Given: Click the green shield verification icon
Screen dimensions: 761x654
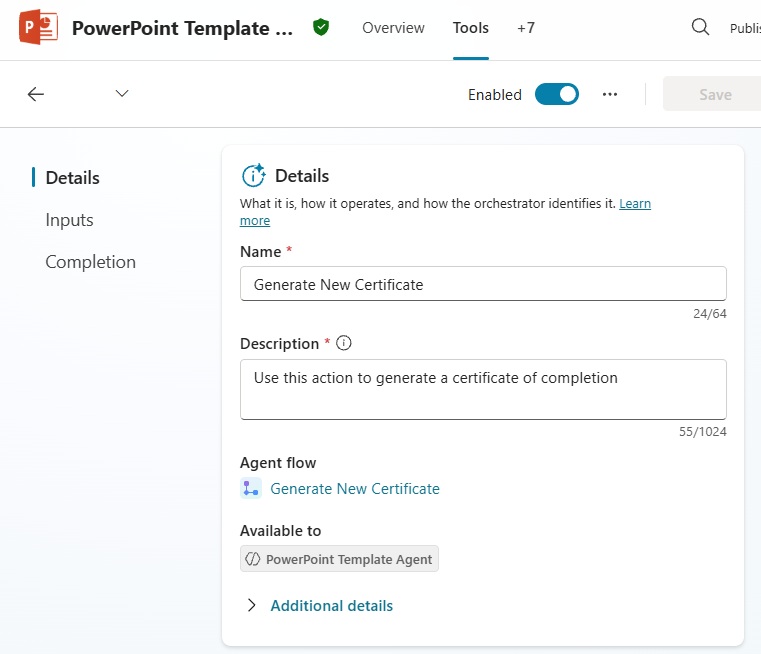Looking at the screenshot, I should [320, 28].
